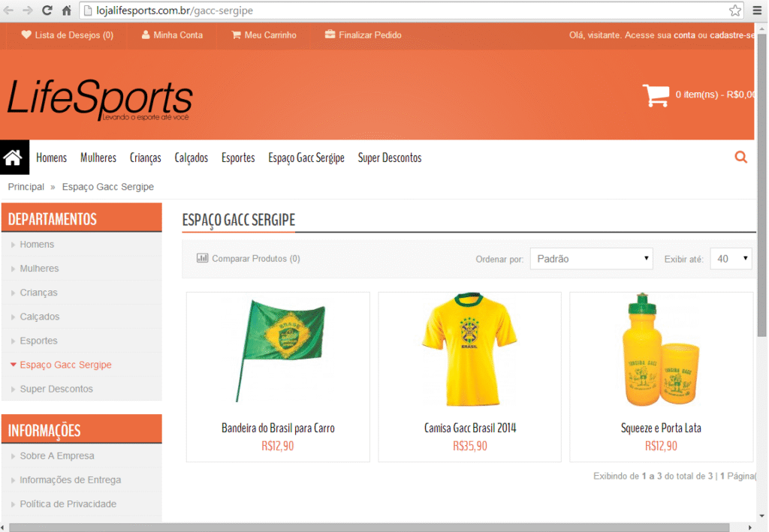
Task: Open Lista de Desejos heart link
Action: (x=68, y=35)
